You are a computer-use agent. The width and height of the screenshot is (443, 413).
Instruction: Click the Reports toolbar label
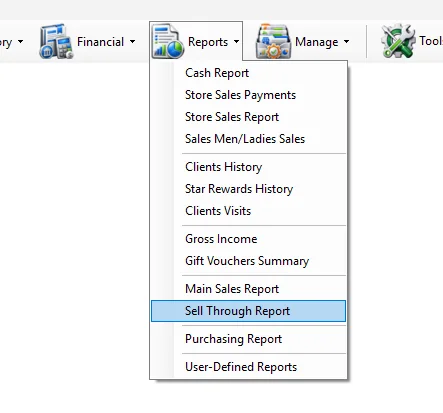click(x=208, y=42)
